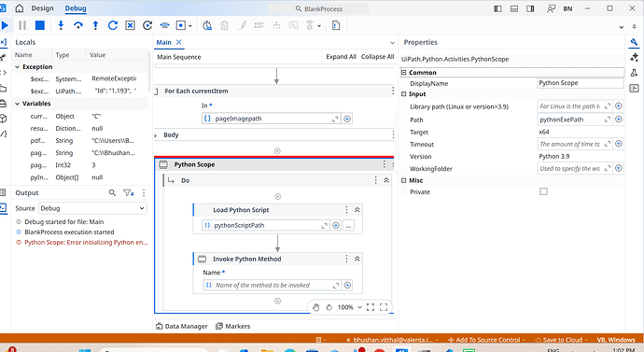Click the Step Out up-arrow icon
The width and height of the screenshot is (644, 352).
[95, 25]
